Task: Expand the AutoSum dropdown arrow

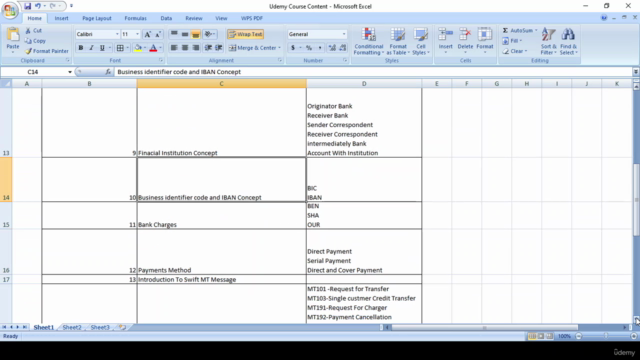Action: [x=536, y=31]
